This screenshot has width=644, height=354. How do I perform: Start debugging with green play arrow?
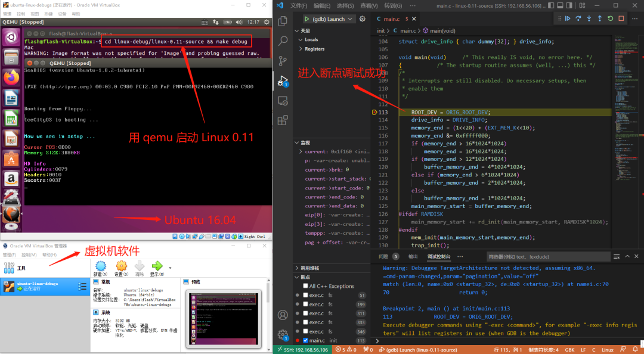[306, 19]
